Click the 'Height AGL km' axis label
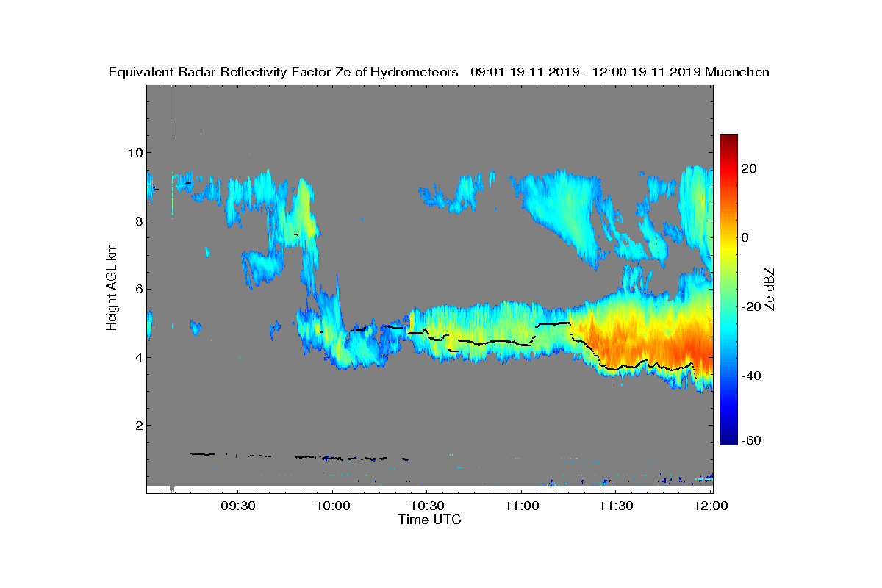 click(112, 289)
